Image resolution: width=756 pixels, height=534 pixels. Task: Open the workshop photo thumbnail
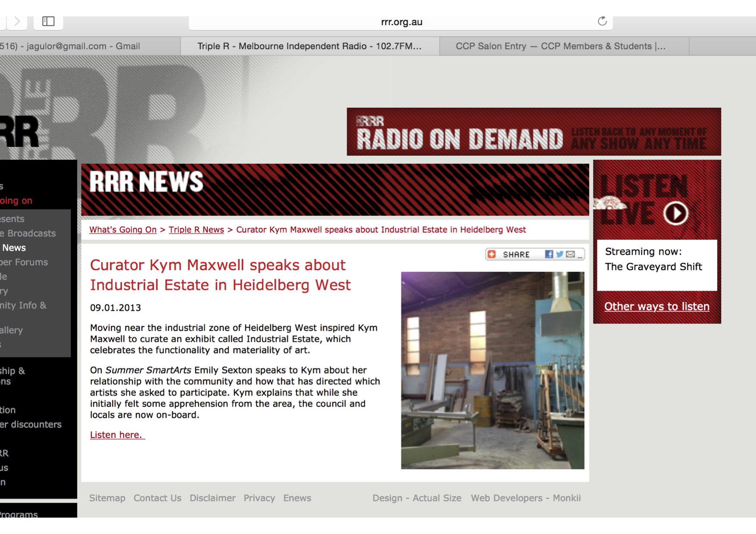(493, 370)
